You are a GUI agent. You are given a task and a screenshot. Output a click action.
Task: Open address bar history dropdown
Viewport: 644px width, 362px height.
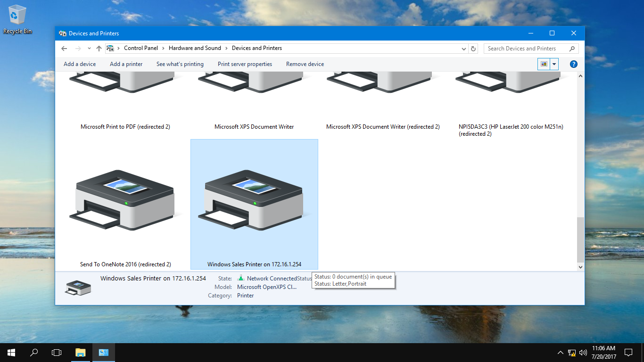[464, 49]
